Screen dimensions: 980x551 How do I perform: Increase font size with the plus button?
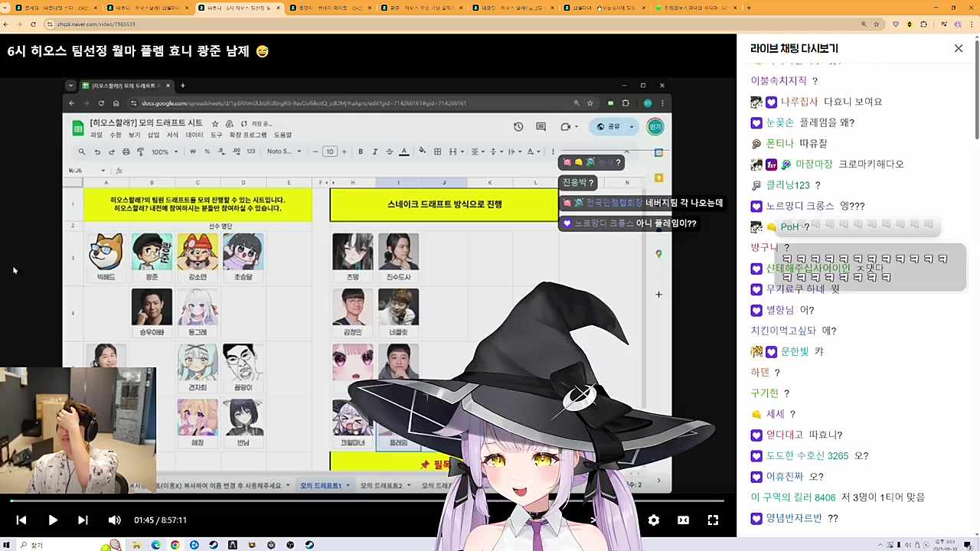click(344, 152)
